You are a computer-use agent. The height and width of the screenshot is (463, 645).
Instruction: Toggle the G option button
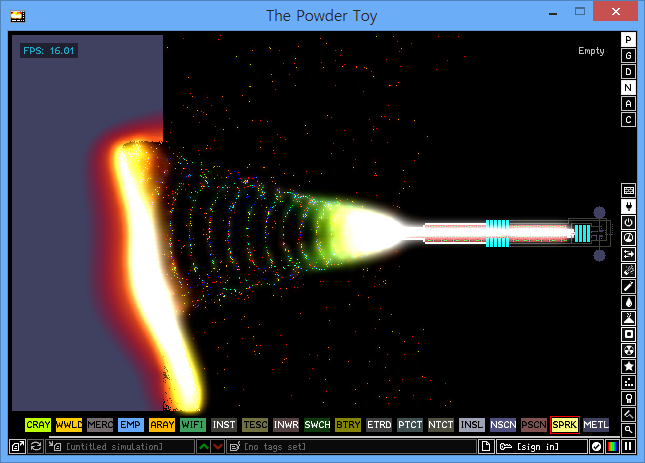pyautogui.click(x=628, y=56)
